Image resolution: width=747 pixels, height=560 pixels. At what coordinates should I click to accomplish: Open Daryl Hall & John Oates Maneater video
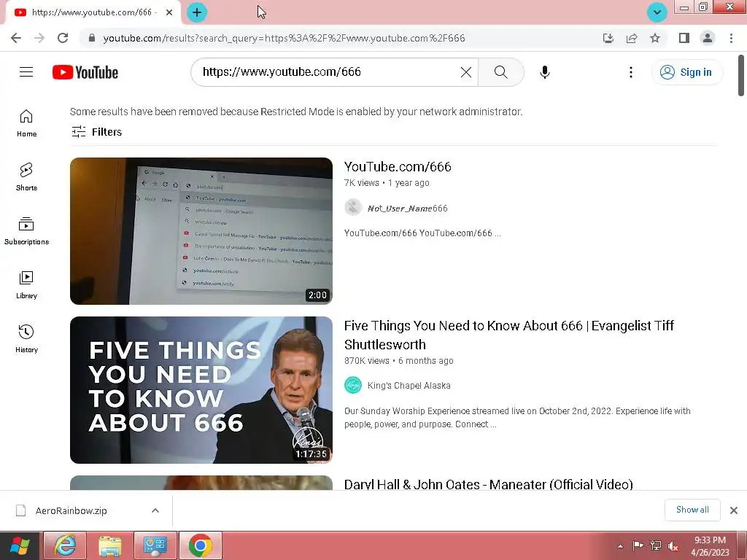[x=488, y=484]
